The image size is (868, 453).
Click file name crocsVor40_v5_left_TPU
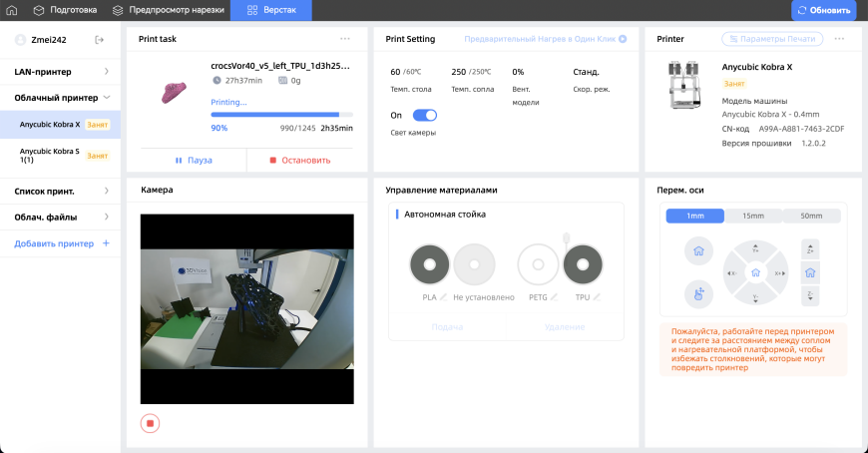point(280,66)
